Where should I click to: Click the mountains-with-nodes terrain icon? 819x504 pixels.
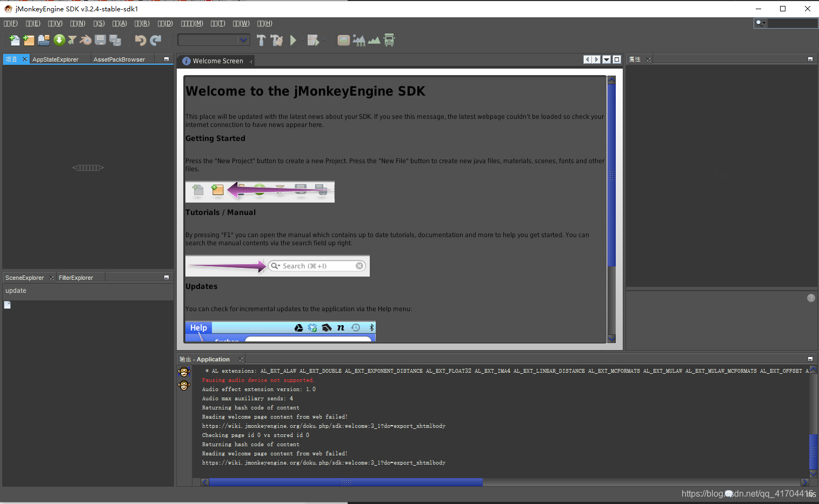tap(359, 40)
